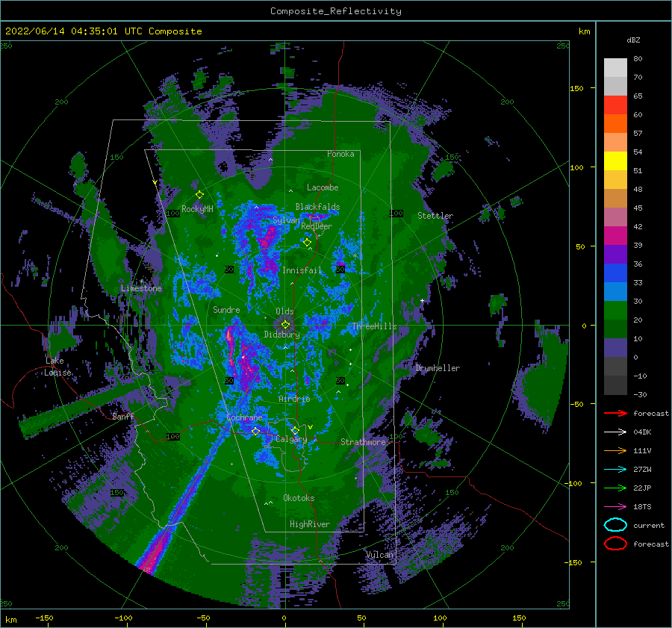Click the yellow diamond marker above Calgary

tap(295, 430)
